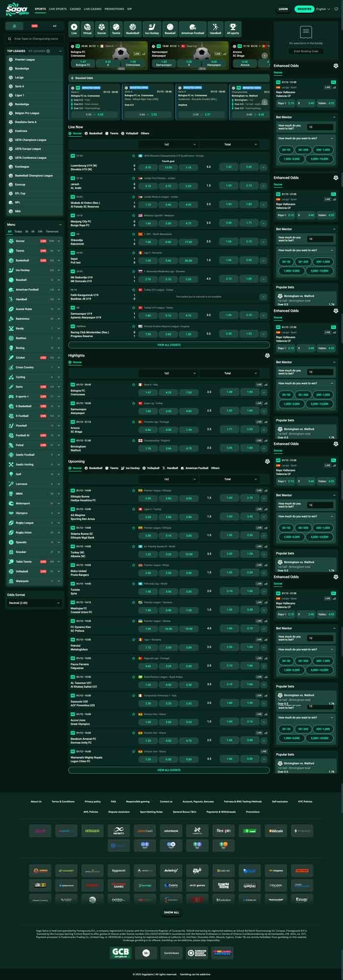Screen dimensions: 343x980
Task: Open the English language selector
Action: pyautogui.click(x=323, y=9)
